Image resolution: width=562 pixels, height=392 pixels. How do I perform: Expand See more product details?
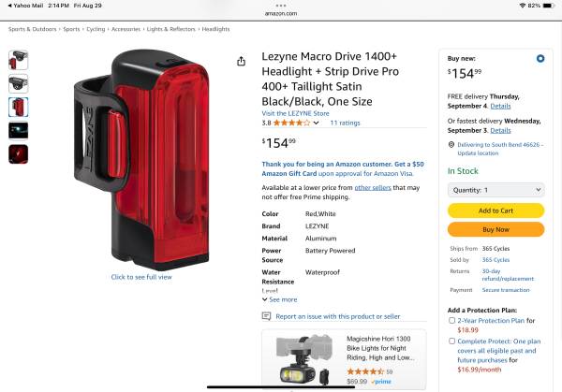(x=279, y=299)
